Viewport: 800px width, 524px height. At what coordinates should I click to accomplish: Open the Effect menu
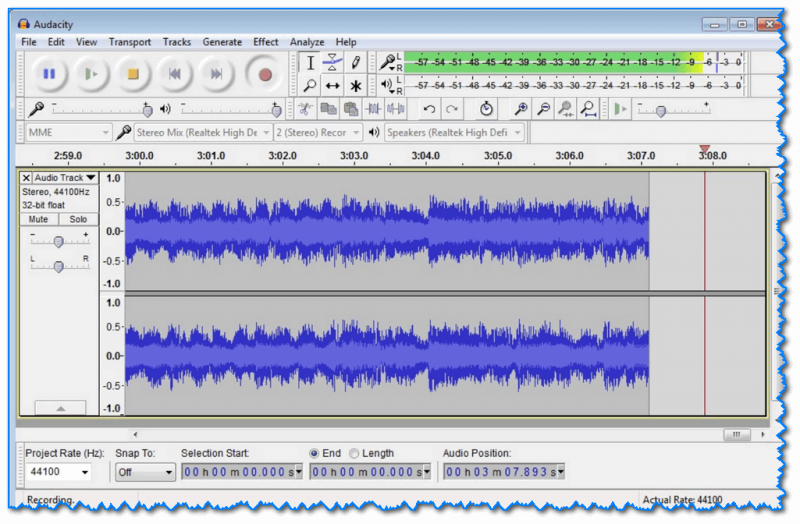pos(266,42)
